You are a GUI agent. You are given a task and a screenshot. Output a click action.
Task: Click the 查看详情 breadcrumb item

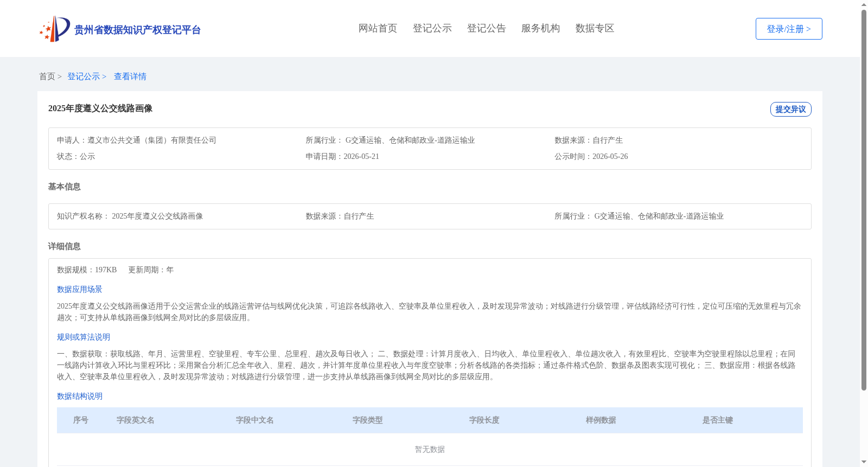click(130, 76)
